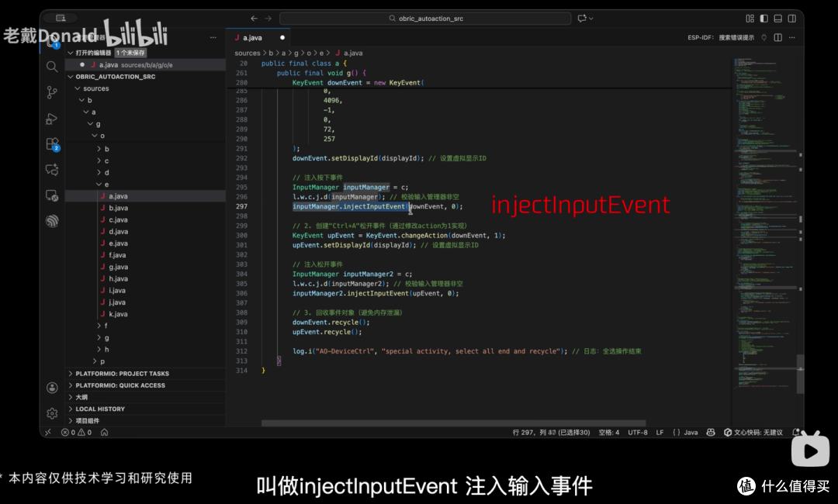Screen dimensions: 838x504
Task: Click the obric_autoaction_src search box
Action: point(425,18)
